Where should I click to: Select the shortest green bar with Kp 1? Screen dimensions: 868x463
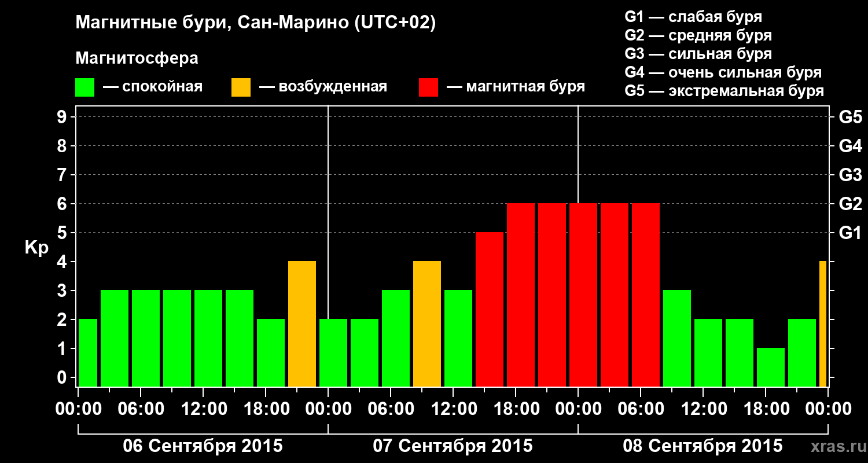coord(771,368)
